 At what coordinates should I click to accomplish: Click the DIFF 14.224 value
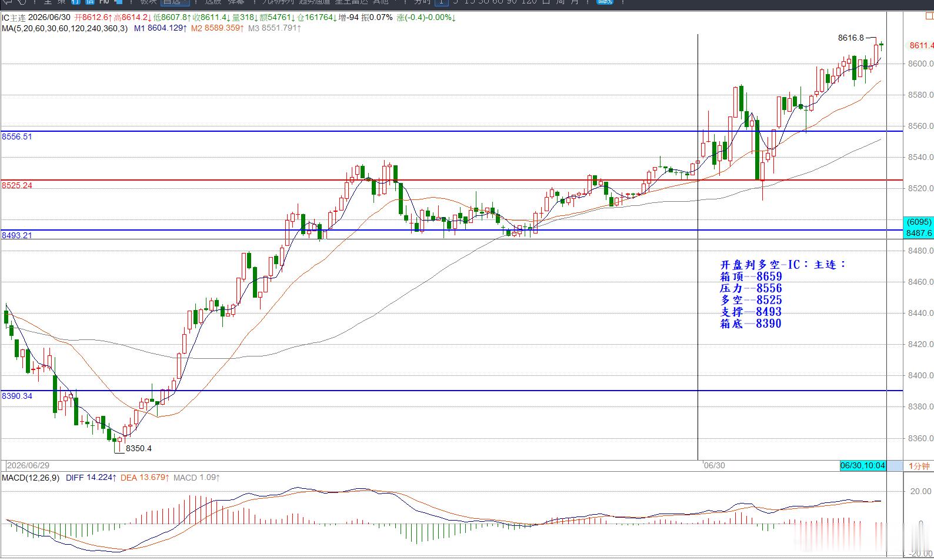coord(91,478)
